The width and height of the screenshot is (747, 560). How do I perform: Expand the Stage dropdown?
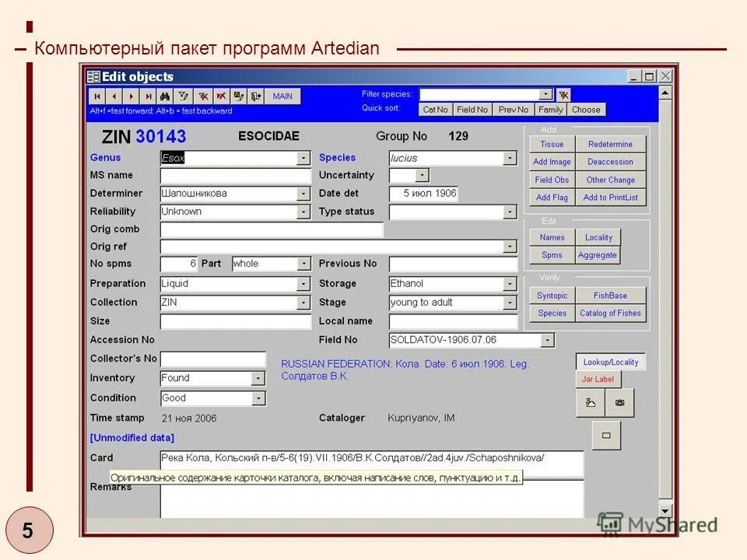point(510,303)
